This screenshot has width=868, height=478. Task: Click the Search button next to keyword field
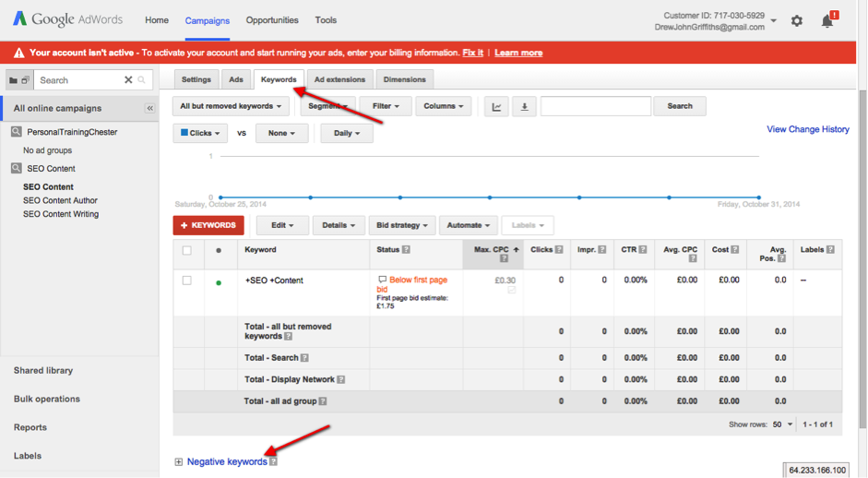point(680,106)
